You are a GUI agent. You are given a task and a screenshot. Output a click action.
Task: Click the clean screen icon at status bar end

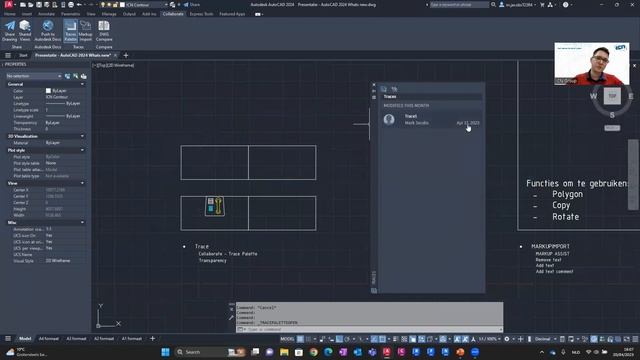627,339
